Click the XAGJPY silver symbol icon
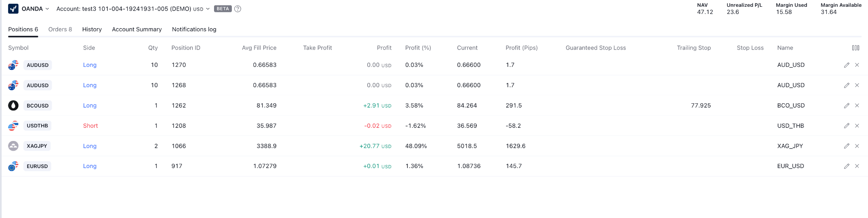Screen dimensions: 868x218 [13, 146]
